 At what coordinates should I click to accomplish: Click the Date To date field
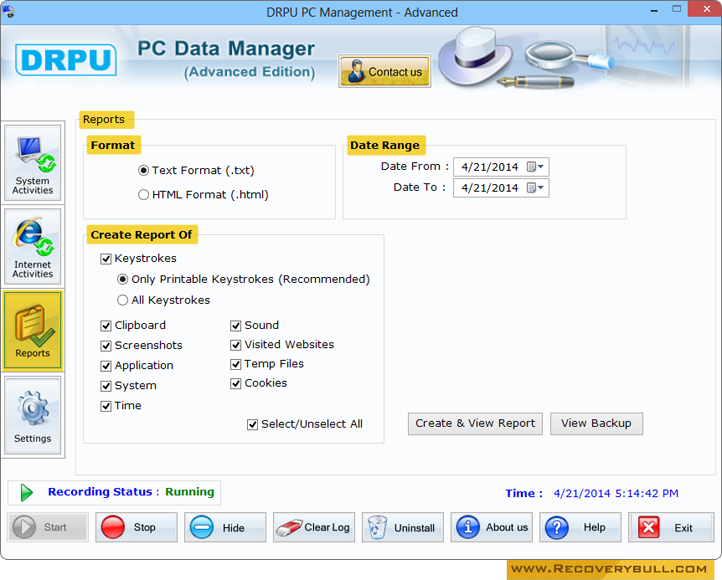[501, 188]
